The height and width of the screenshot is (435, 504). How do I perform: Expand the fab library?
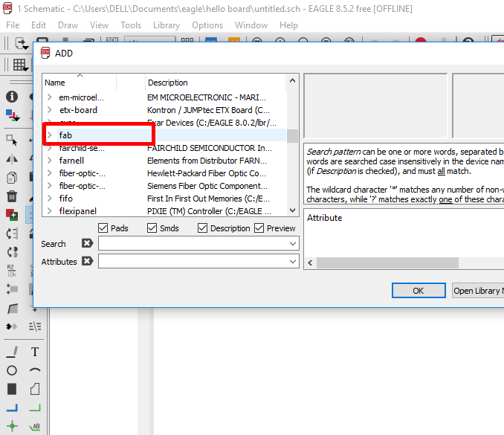tap(50, 135)
